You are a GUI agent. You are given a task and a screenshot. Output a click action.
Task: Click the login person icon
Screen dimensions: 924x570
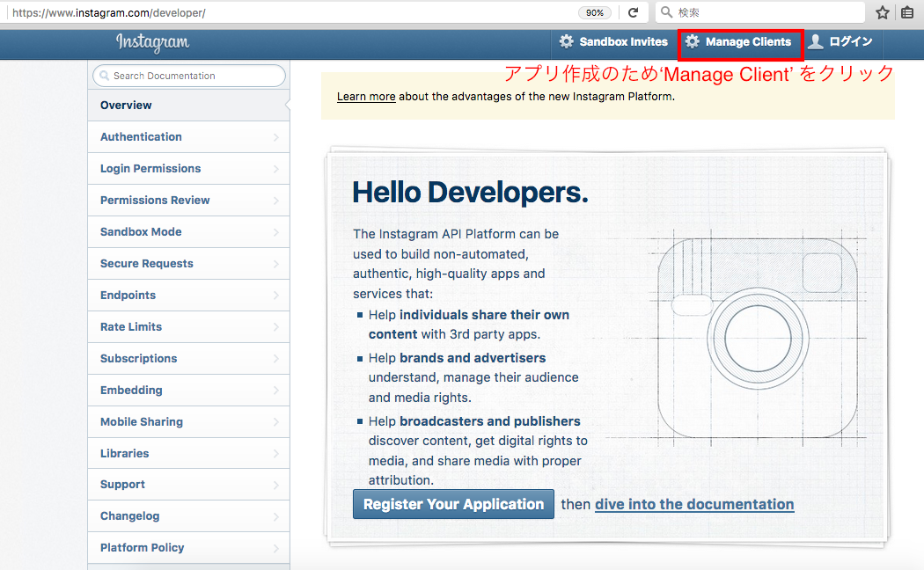click(x=816, y=41)
